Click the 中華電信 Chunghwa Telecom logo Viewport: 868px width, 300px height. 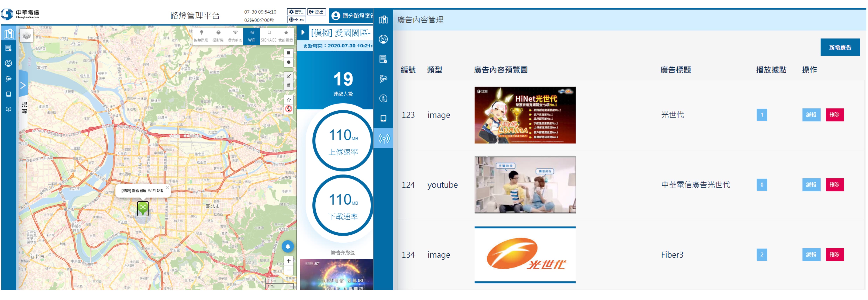(20, 14)
